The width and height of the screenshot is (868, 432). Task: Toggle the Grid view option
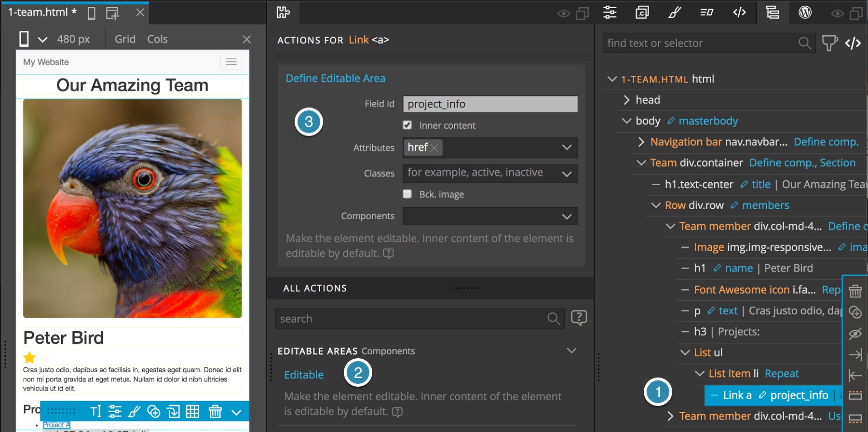125,39
